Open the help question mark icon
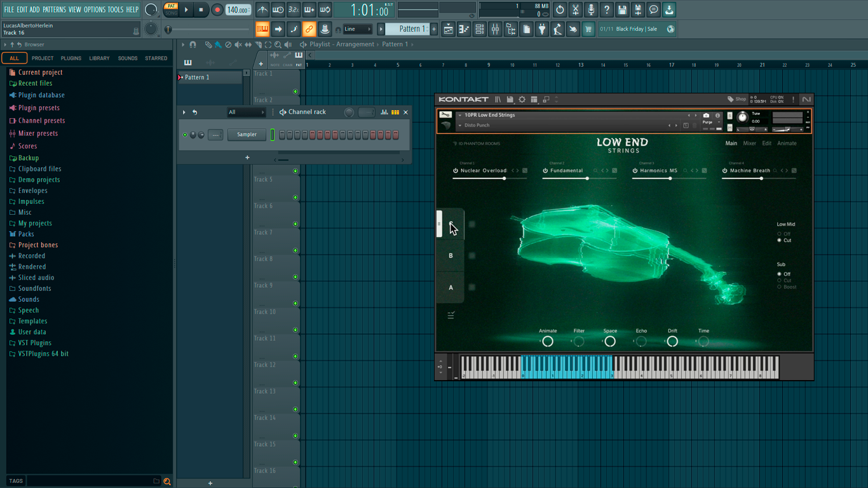 coord(607,10)
